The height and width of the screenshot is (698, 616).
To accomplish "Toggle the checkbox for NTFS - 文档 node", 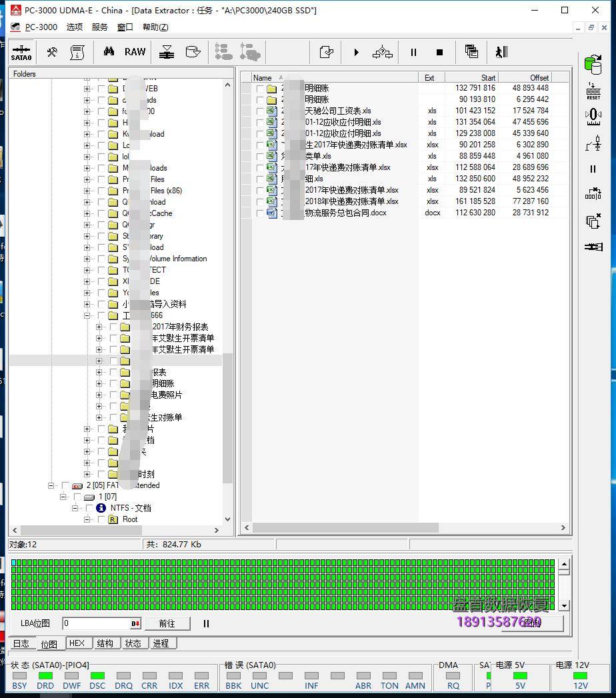I will 89,508.
